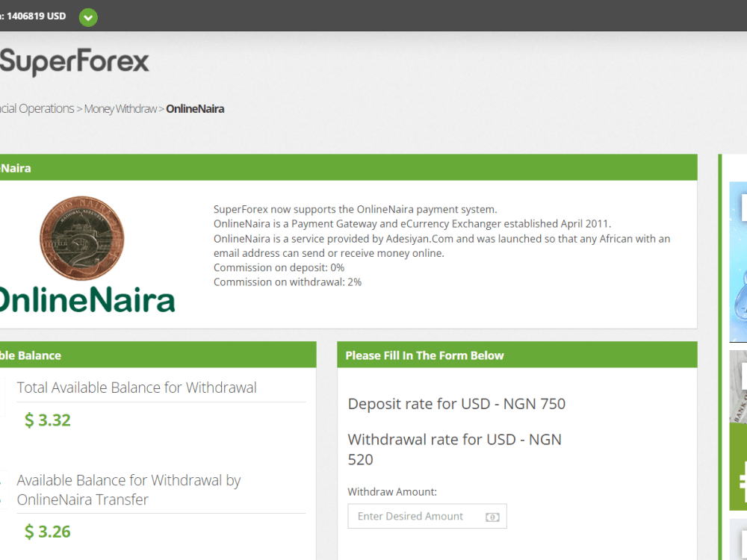Click the Deposit rate NGN 750 text
Image resolution: width=747 pixels, height=560 pixels.
[x=456, y=404]
